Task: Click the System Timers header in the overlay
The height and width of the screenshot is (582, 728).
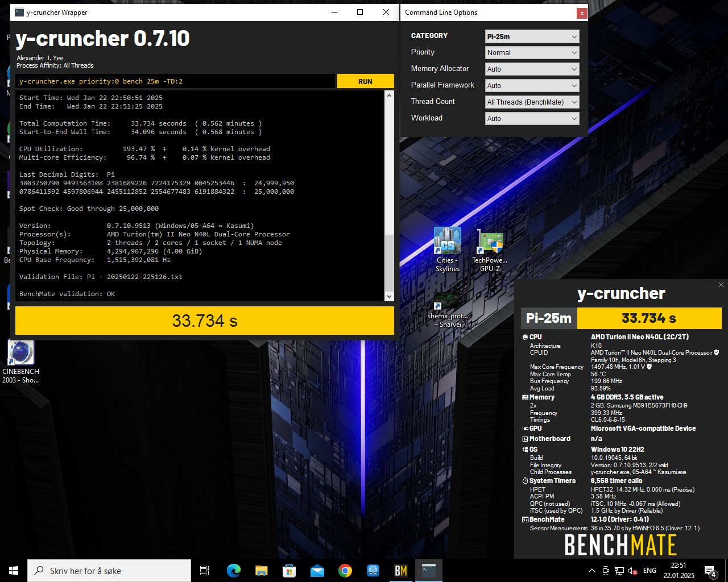Action: tap(549, 481)
